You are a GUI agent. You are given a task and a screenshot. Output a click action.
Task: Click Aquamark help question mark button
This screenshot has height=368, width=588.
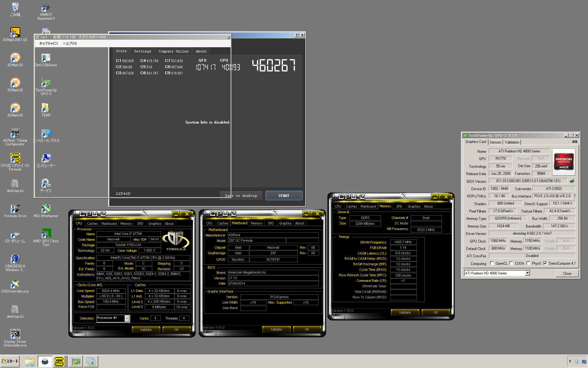(x=296, y=35)
